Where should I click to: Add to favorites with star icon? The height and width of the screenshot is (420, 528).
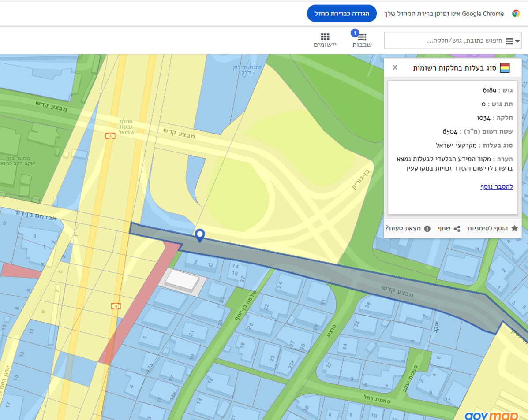[514, 228]
